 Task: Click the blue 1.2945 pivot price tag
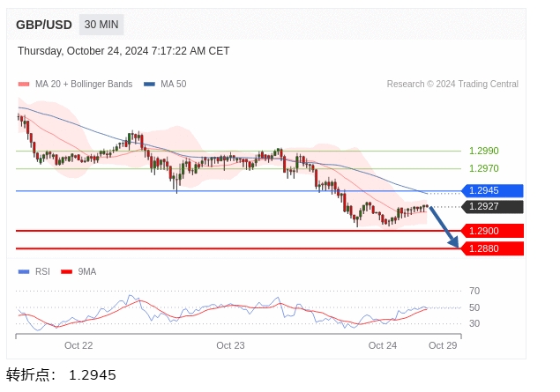point(492,191)
